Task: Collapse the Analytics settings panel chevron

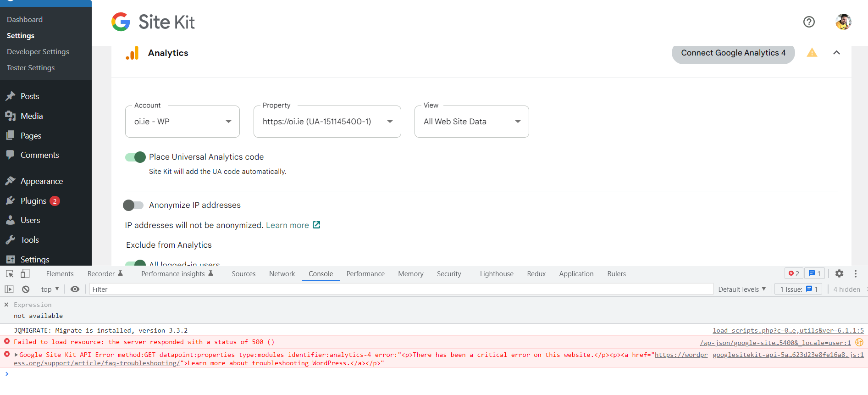Action: 836,53
